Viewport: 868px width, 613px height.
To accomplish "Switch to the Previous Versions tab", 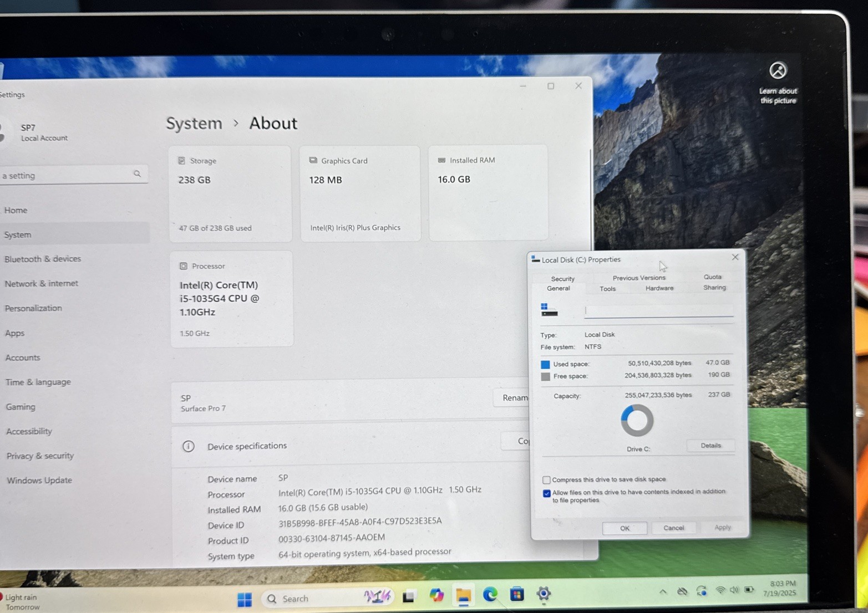I will pos(639,278).
